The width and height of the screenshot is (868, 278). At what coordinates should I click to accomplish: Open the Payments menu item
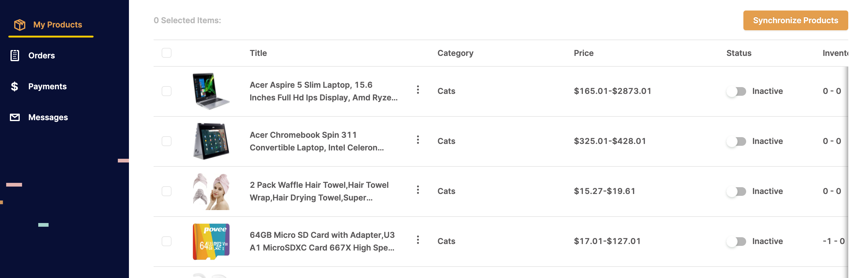click(48, 87)
